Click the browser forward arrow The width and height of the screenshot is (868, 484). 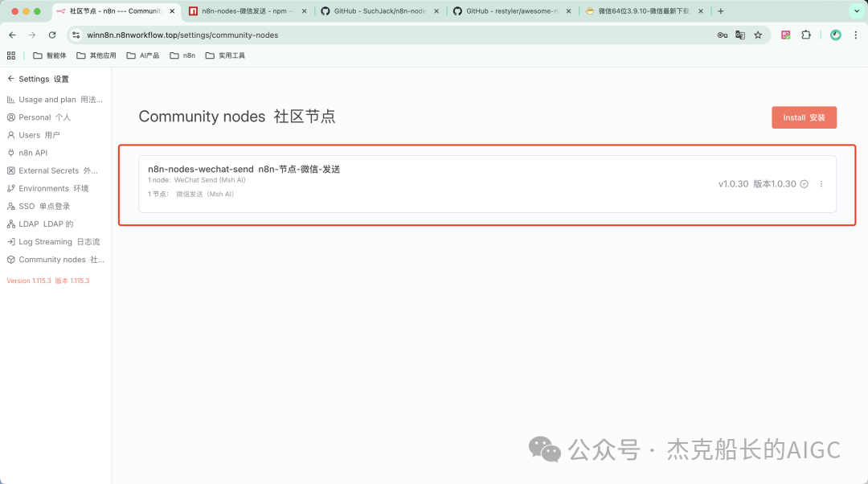(32, 35)
